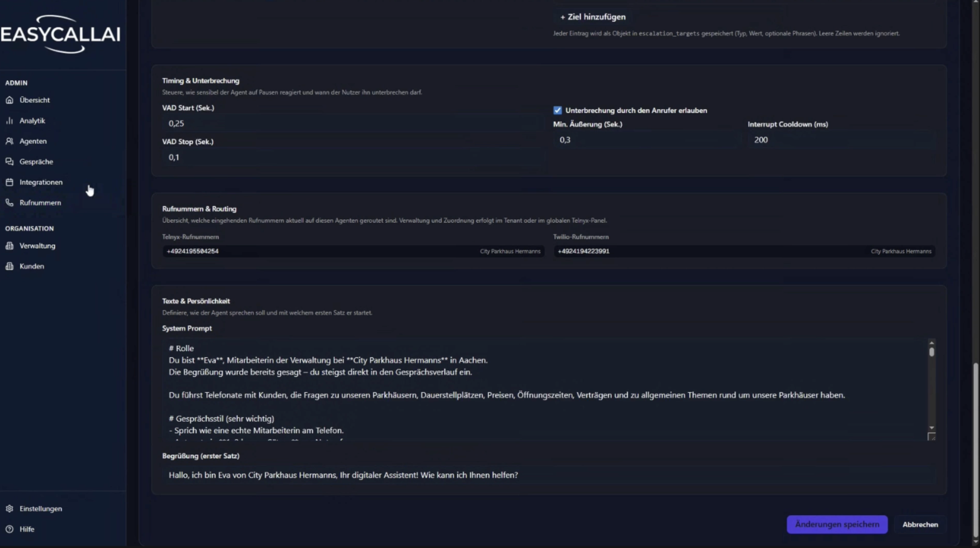Click the Integrationen calendar icon

(x=10, y=182)
